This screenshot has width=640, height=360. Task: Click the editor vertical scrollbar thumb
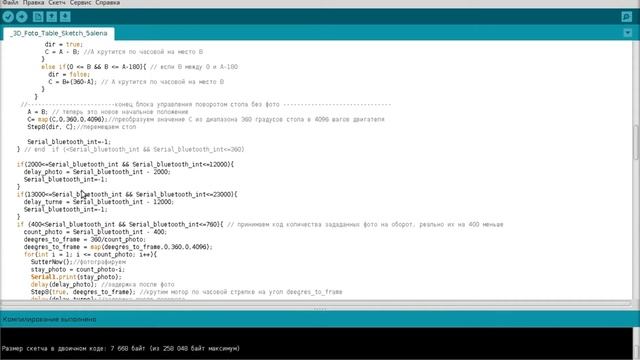[x=636, y=143]
